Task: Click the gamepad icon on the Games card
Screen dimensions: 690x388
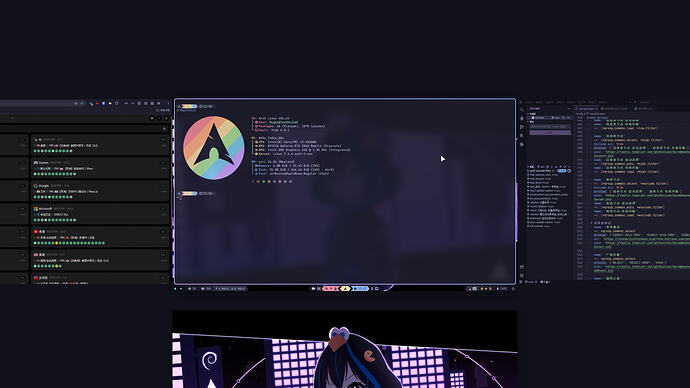Action: pos(36,162)
